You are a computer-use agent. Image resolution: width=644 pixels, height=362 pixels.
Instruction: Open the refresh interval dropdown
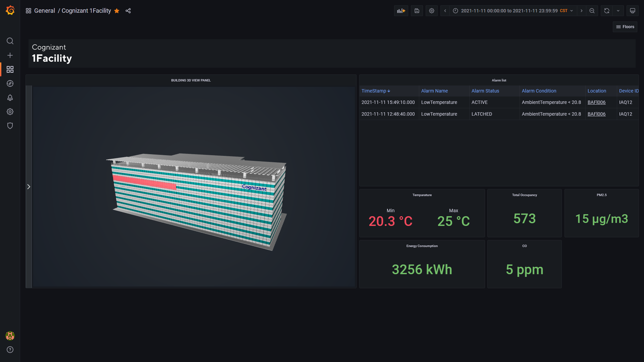point(618,11)
